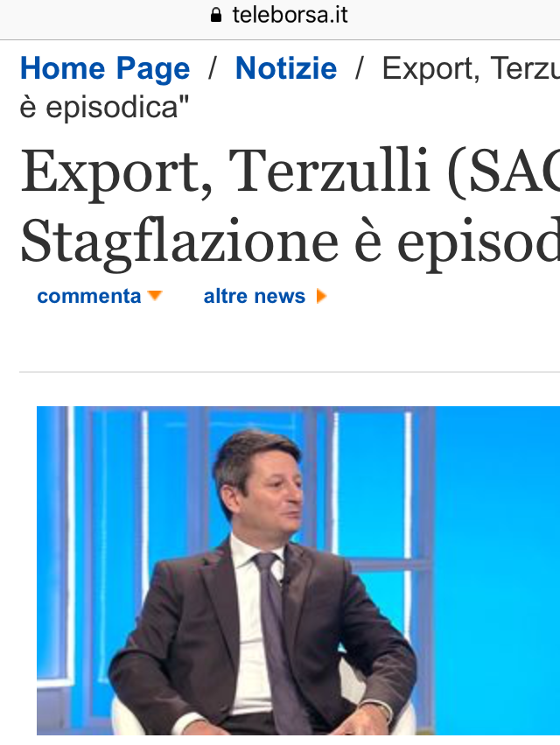Click the man's grey tie in the photo
560x745 pixels.
point(276,636)
